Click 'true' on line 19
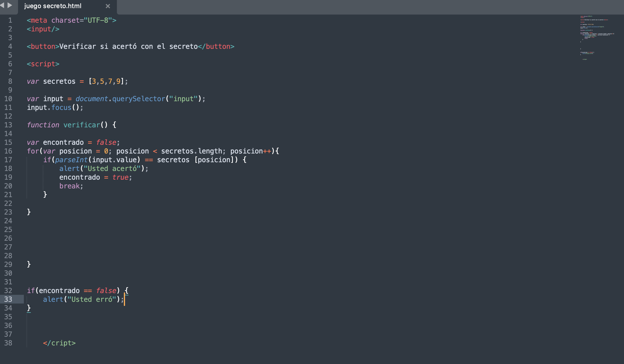This screenshot has width=624, height=364. [120, 177]
